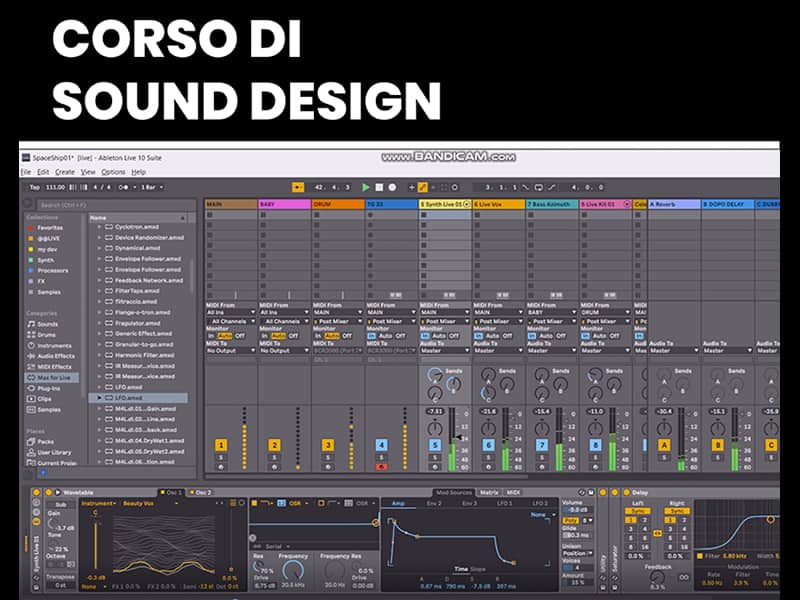The width and height of the screenshot is (800, 600).
Task: Open the Sounds category in browser
Action: click(47, 324)
